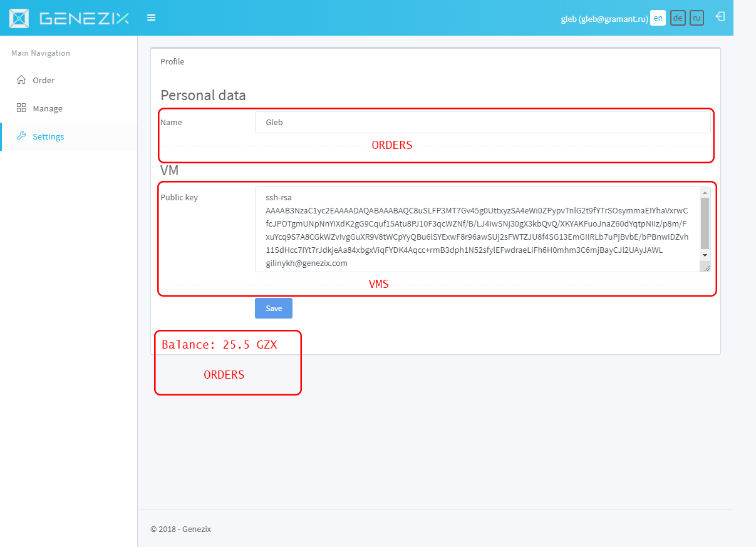Click the Genezix logo icon

click(19, 18)
